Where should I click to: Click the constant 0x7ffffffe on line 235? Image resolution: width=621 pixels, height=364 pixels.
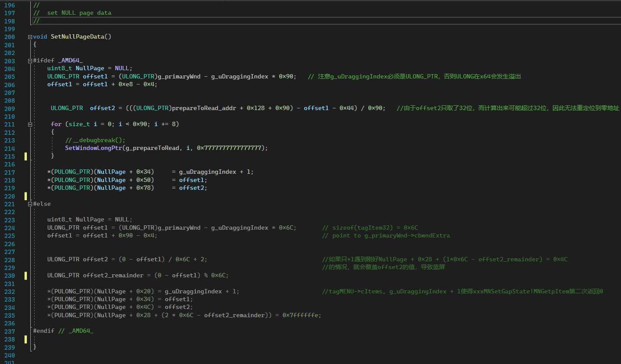(300, 315)
